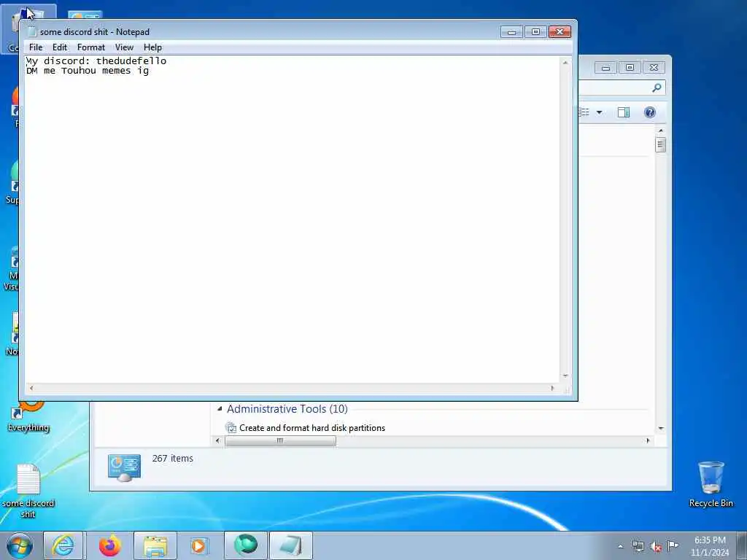Click Notepad vertical scrollbar down arrow
747x560 pixels.
click(x=565, y=376)
